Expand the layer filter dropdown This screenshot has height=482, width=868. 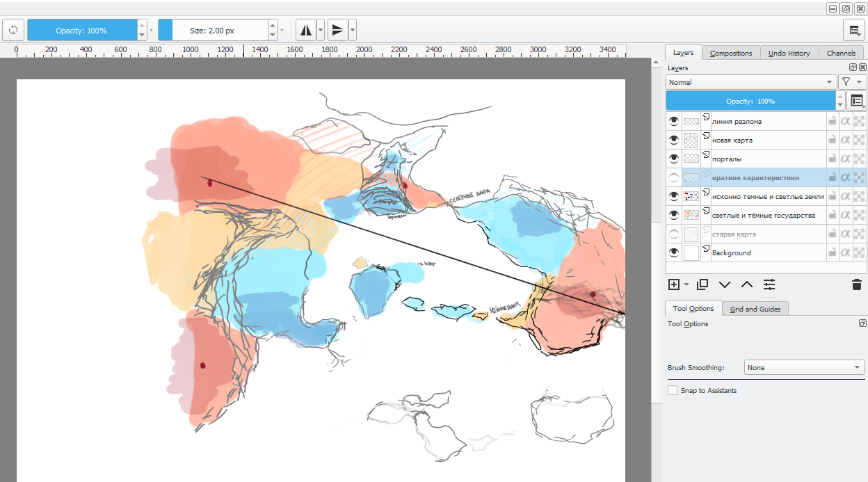click(x=852, y=82)
